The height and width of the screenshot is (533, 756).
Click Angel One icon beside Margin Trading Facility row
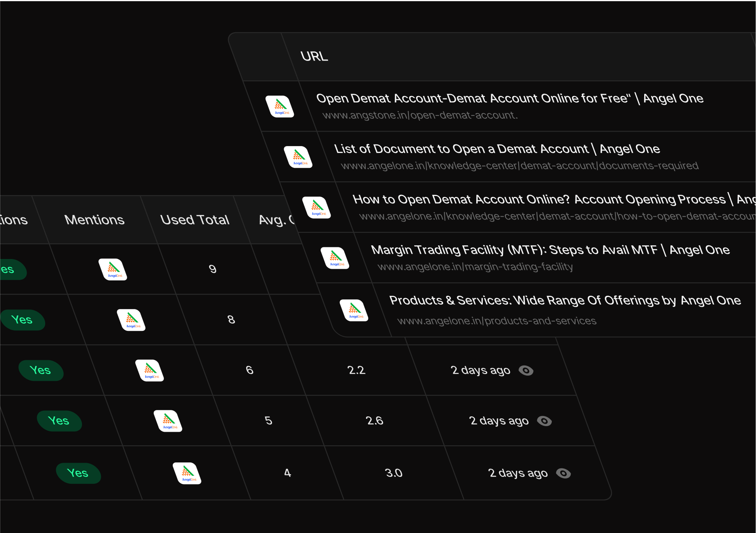click(x=335, y=258)
